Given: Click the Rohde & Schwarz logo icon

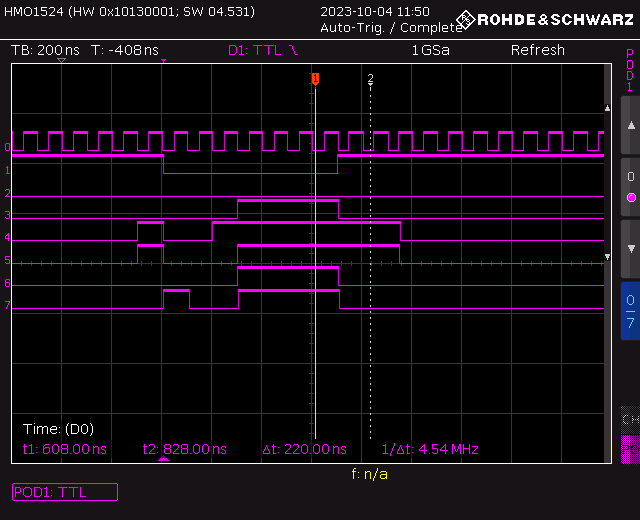Looking at the screenshot, I should click(x=466, y=19).
